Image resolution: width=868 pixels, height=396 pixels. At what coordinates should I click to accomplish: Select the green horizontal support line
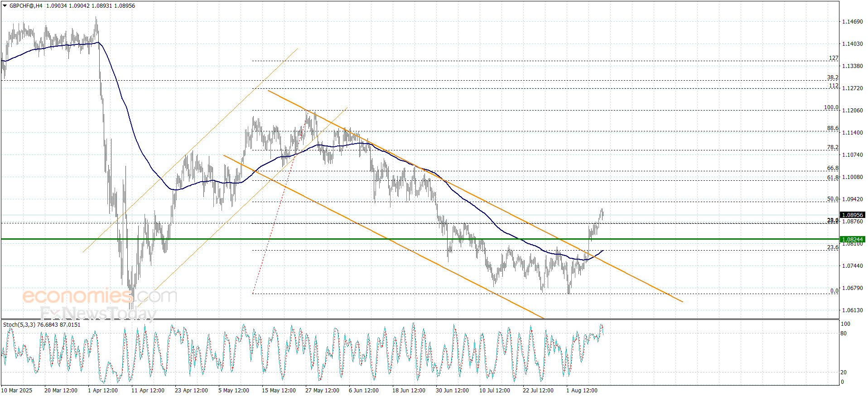pos(420,239)
